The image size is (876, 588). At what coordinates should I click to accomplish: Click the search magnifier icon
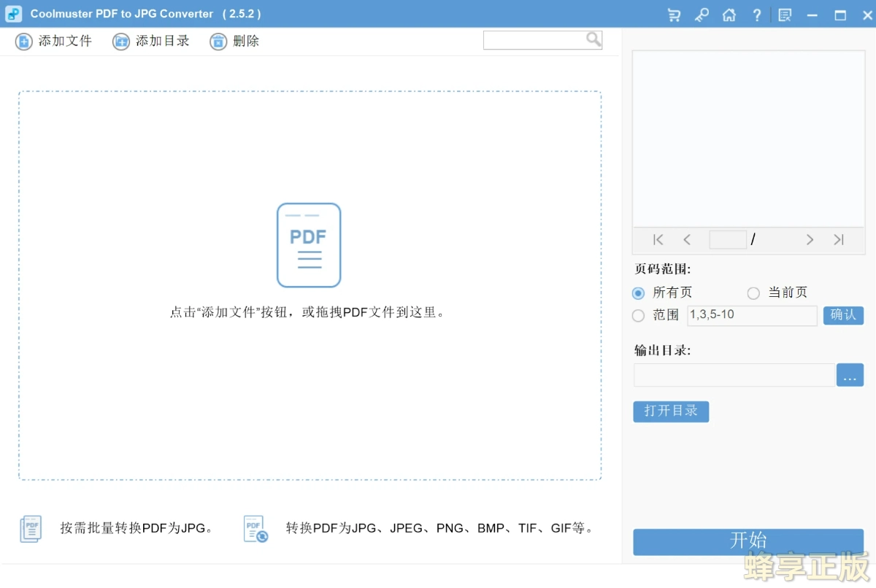tap(593, 39)
